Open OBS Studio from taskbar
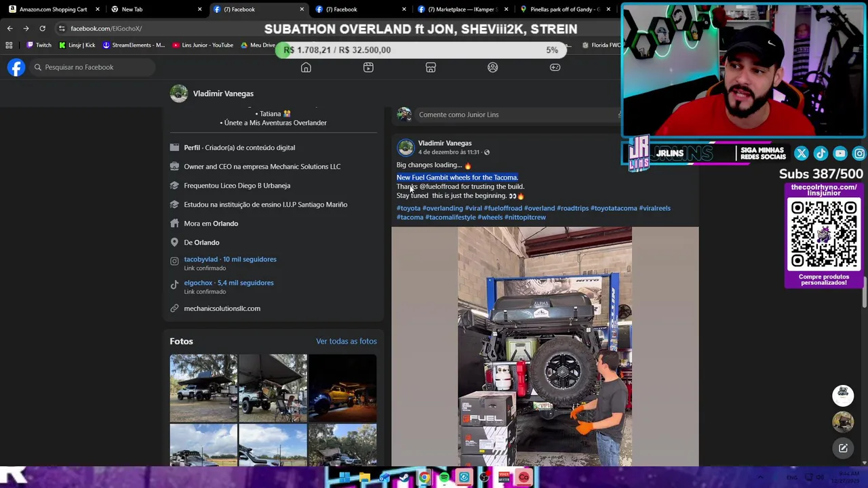The width and height of the screenshot is (868, 488). coord(484,478)
